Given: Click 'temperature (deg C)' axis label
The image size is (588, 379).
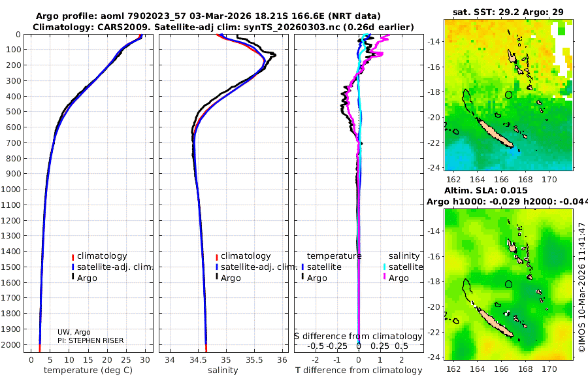Looking at the screenshot, I should 88,371.
